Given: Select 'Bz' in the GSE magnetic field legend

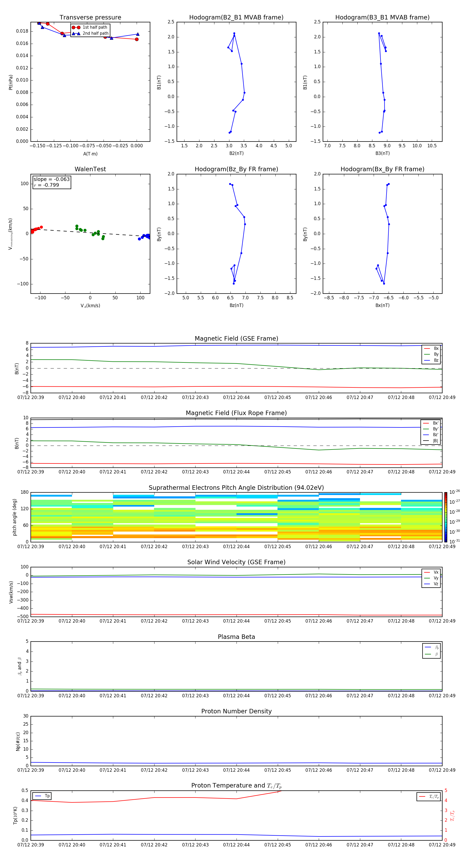Looking at the screenshot, I should coord(431,360).
